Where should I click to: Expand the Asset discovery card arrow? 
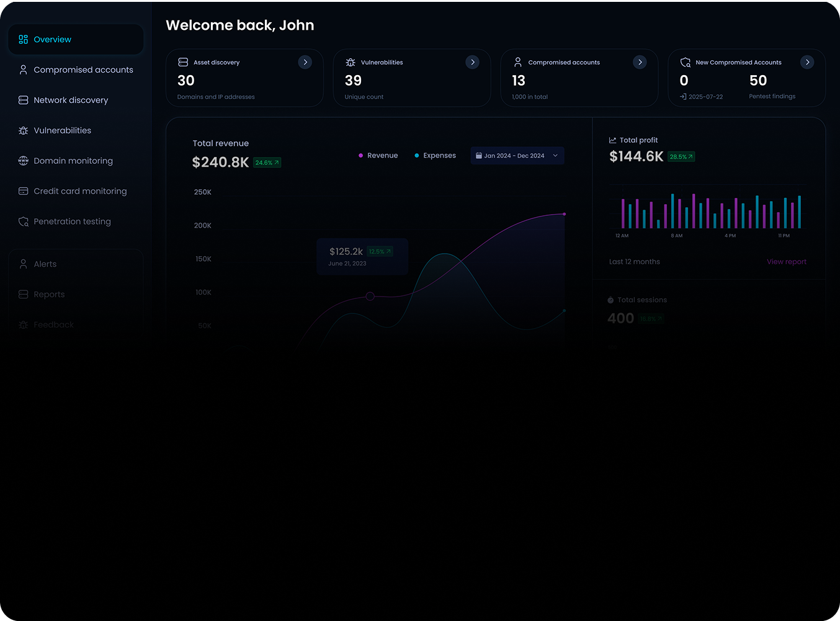point(305,62)
